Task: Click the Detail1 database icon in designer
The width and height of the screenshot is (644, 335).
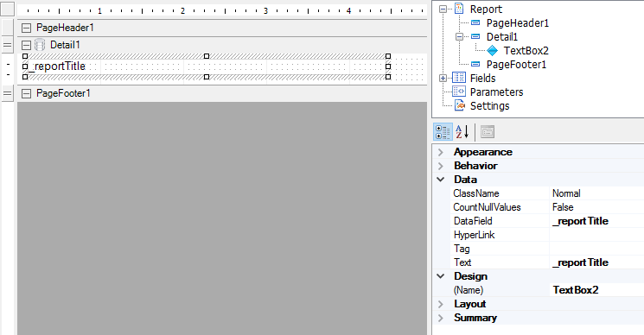Action: [x=40, y=45]
